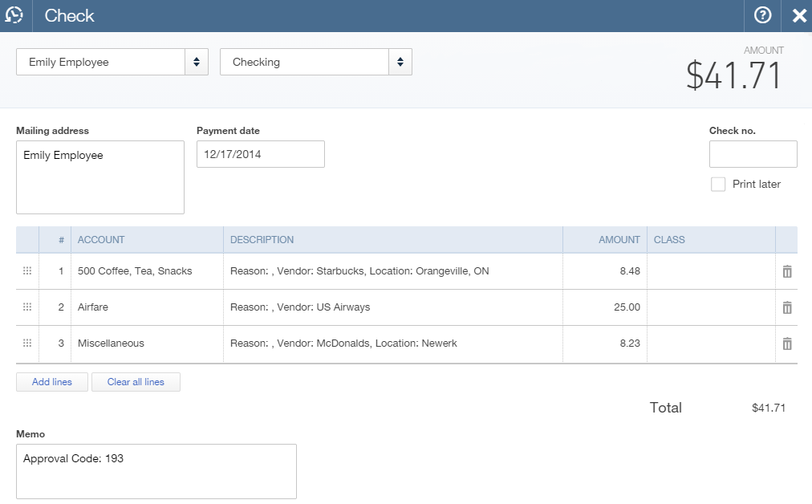Open the recent transactions clock icon
The width and height of the screenshot is (812, 504).
tap(14, 15)
